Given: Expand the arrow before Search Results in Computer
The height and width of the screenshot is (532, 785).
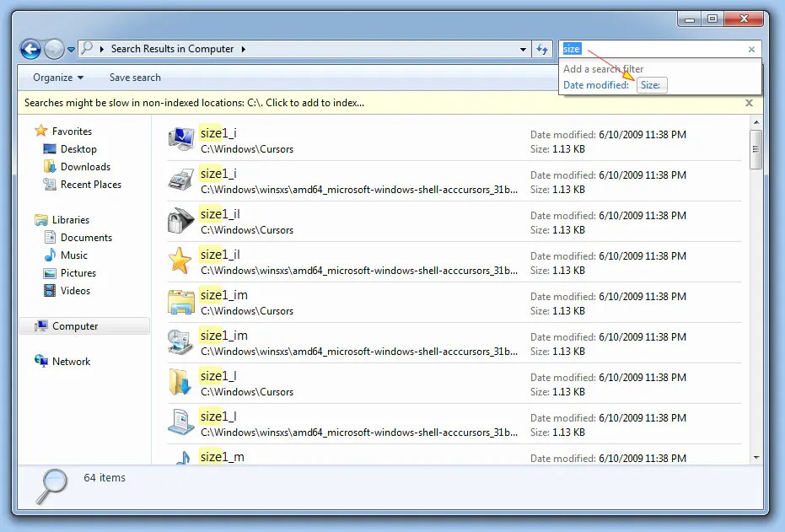Looking at the screenshot, I should [x=102, y=49].
